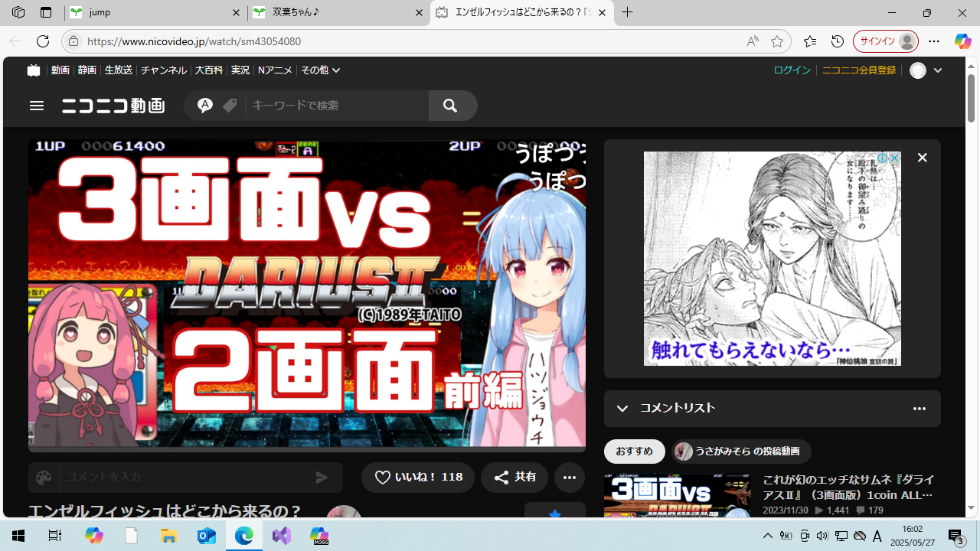Open a new browser tab

(628, 12)
